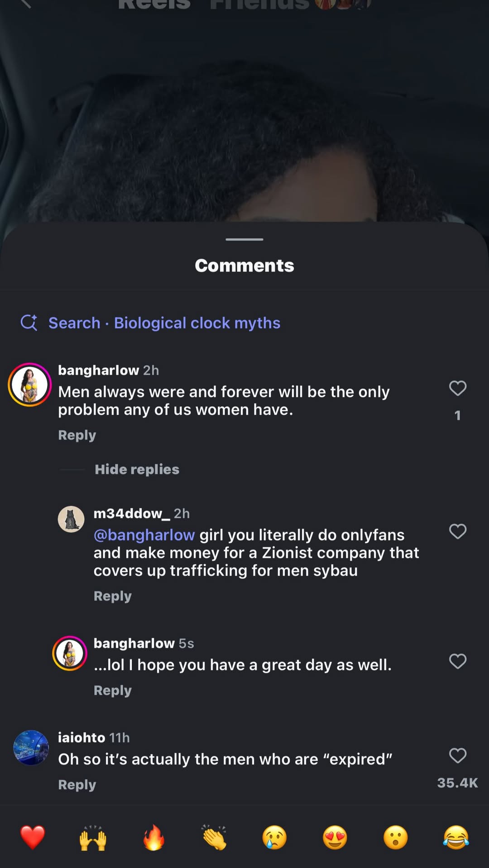Open the @bangharlow mention link

pos(144,535)
